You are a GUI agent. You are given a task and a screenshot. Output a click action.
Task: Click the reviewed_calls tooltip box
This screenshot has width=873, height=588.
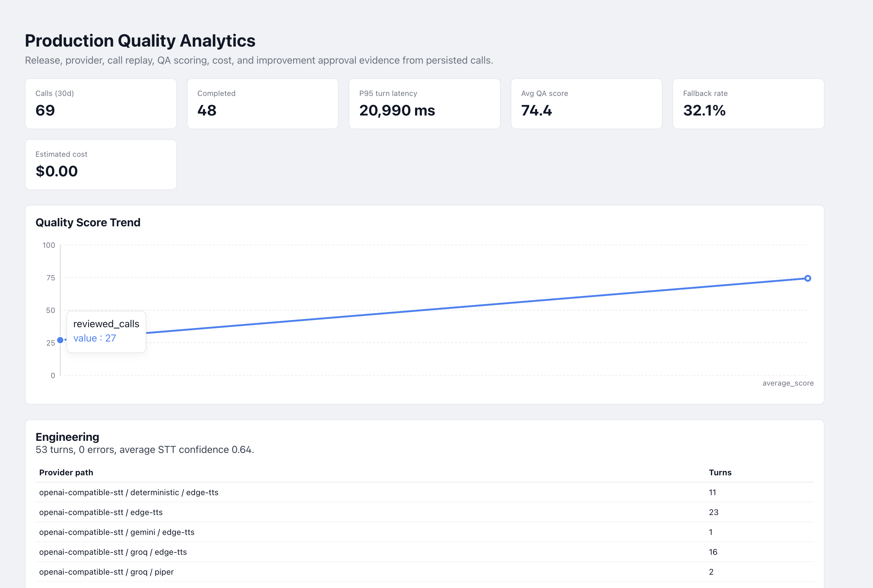106,332
